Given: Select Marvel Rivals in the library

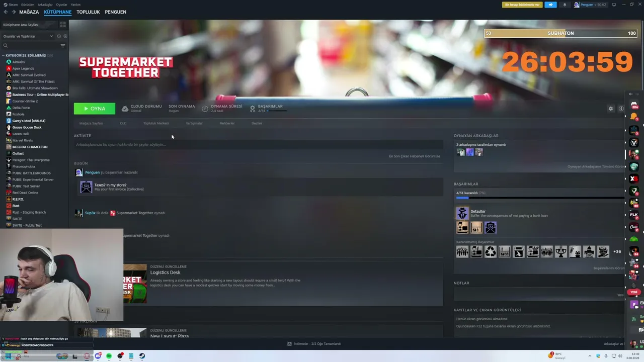Looking at the screenshot, I should tap(22, 140).
